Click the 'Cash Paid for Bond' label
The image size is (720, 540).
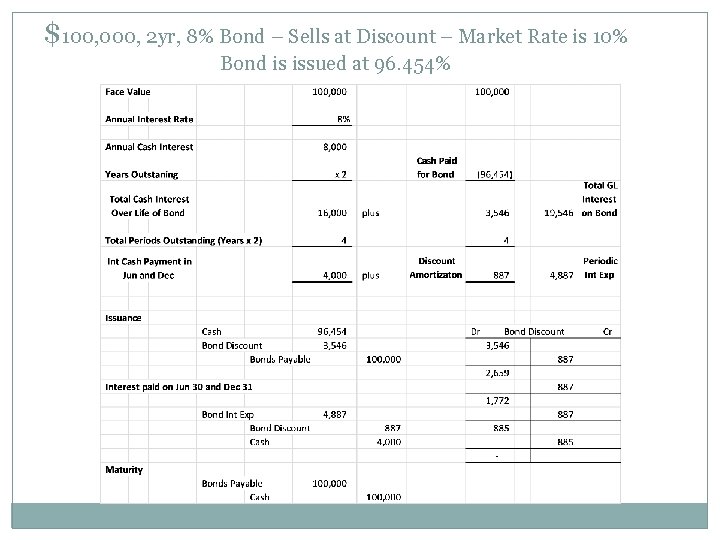tap(435, 167)
